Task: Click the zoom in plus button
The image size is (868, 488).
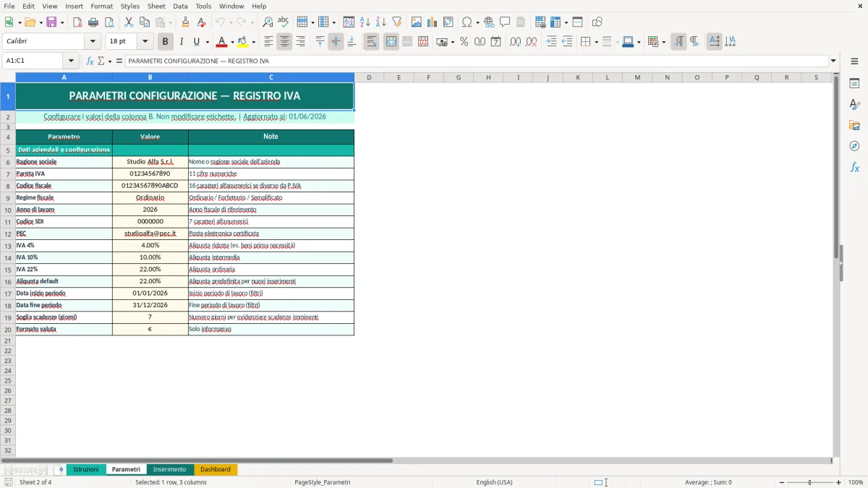Action: pos(839,482)
